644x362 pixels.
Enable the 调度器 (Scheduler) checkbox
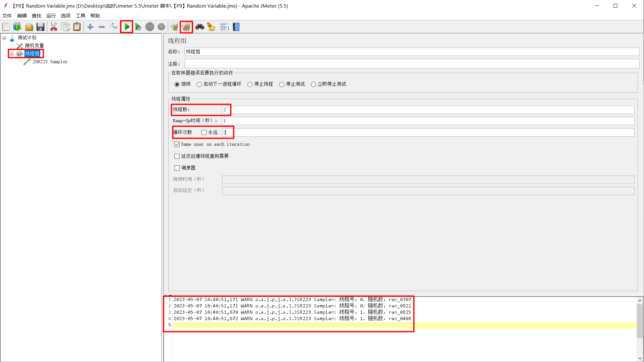[x=177, y=168]
